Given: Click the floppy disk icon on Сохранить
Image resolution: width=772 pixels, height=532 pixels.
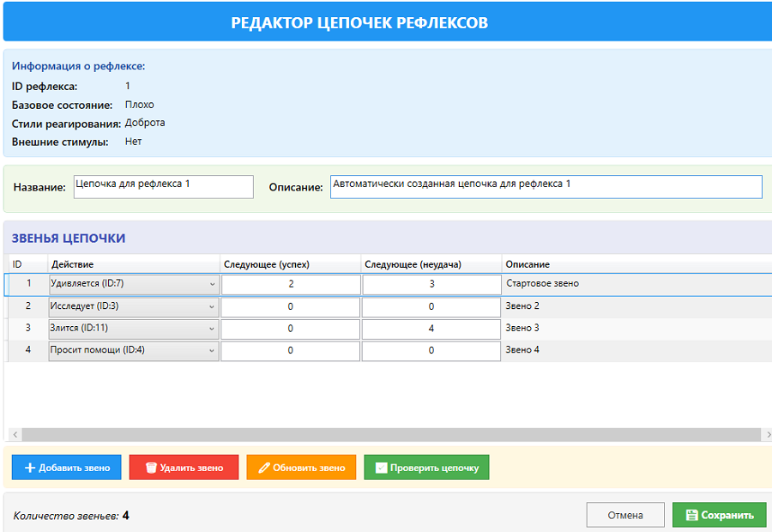Looking at the screenshot, I should pos(691,515).
